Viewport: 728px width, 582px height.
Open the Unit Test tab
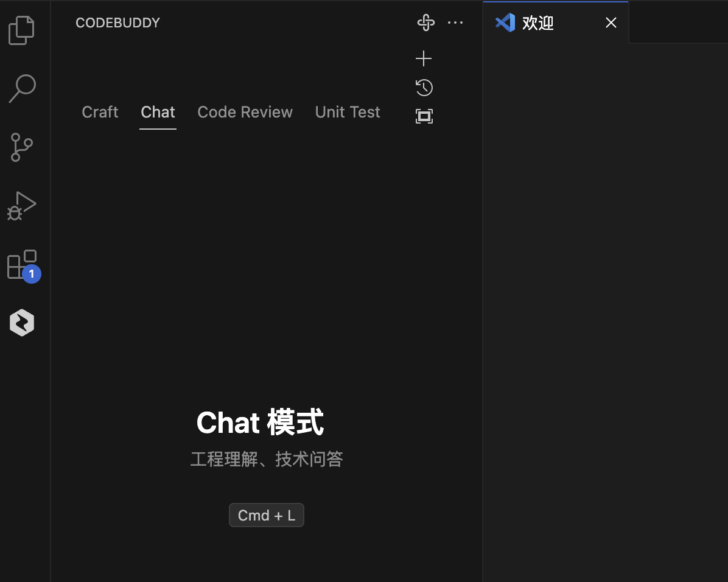tap(347, 112)
